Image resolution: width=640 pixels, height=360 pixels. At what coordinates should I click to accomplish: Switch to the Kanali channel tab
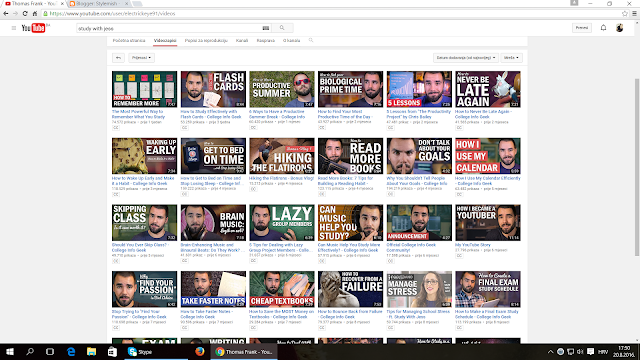pyautogui.click(x=242, y=40)
